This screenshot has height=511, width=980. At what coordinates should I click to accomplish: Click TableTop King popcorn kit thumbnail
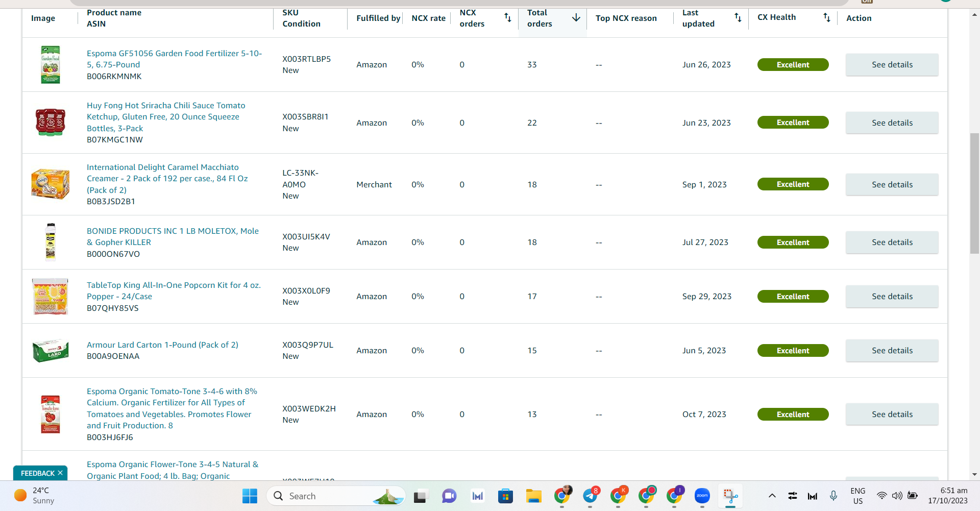(x=51, y=296)
